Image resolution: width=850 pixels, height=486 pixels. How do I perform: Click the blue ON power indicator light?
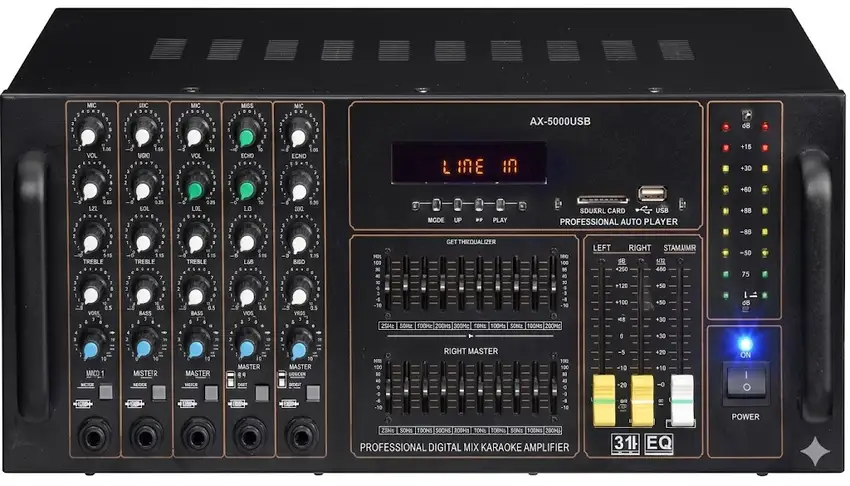(745, 344)
